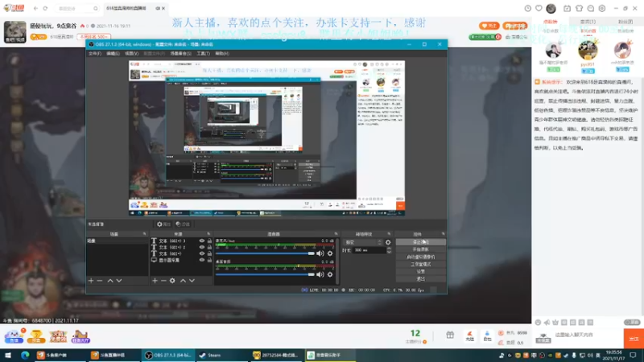The image size is (644, 362).
Task: Add a new source with the plus icon in Sources panel
Action: pyautogui.click(x=155, y=281)
